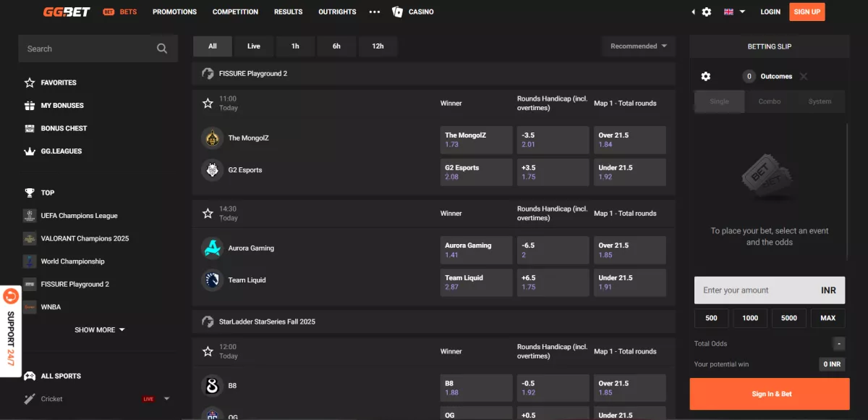The height and width of the screenshot is (420, 868).
Task: Open the three-dots more menu
Action: pyautogui.click(x=374, y=12)
